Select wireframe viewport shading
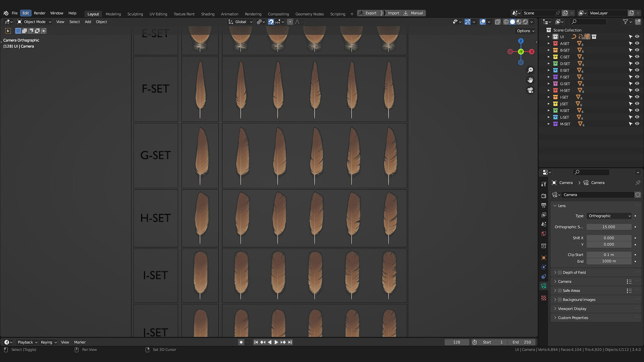 [x=506, y=22]
